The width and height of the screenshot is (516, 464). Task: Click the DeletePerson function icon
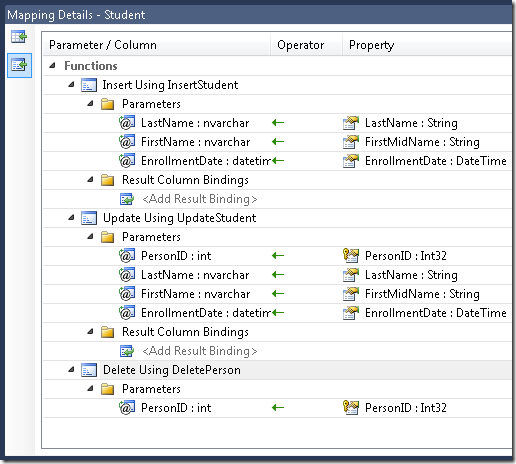(89, 370)
